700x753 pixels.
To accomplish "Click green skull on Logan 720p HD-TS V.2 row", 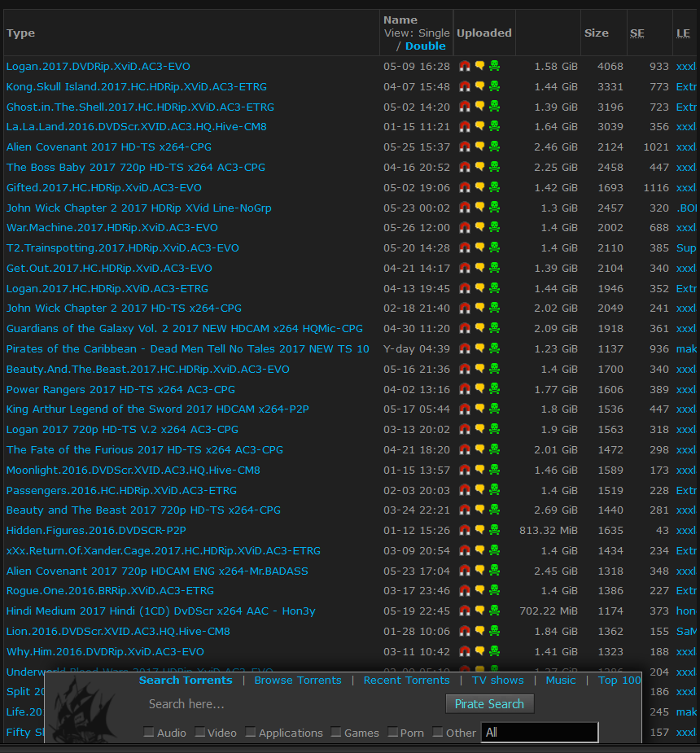I will point(495,429).
